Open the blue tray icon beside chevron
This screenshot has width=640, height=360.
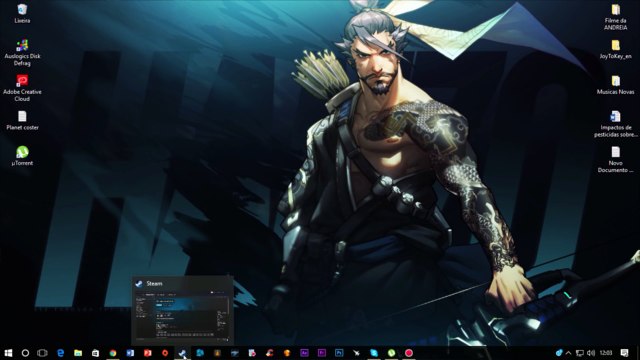coord(559,353)
